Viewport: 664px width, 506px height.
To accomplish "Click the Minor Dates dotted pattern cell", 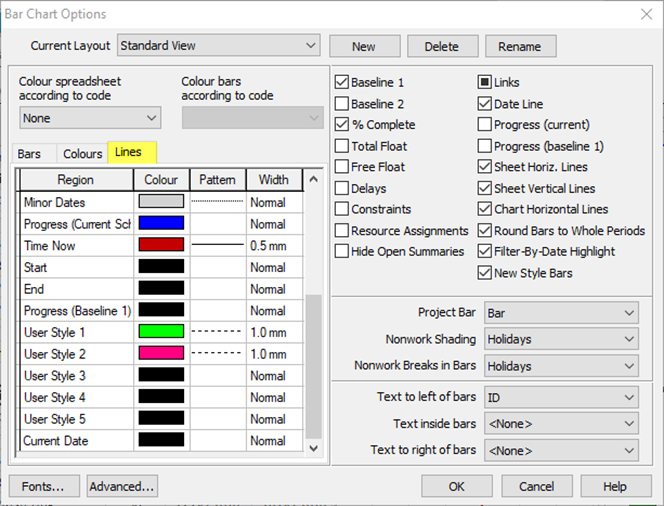I will pos(218,202).
